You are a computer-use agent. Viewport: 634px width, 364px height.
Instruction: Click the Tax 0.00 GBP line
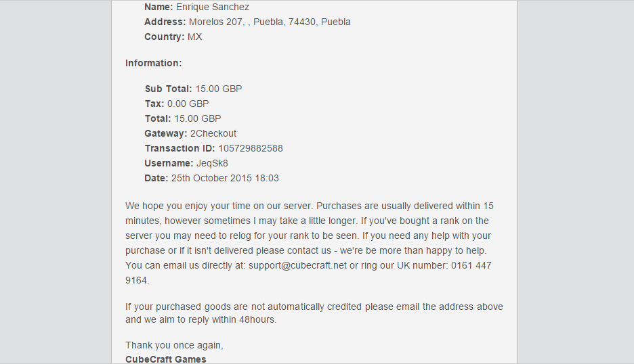[x=177, y=104]
